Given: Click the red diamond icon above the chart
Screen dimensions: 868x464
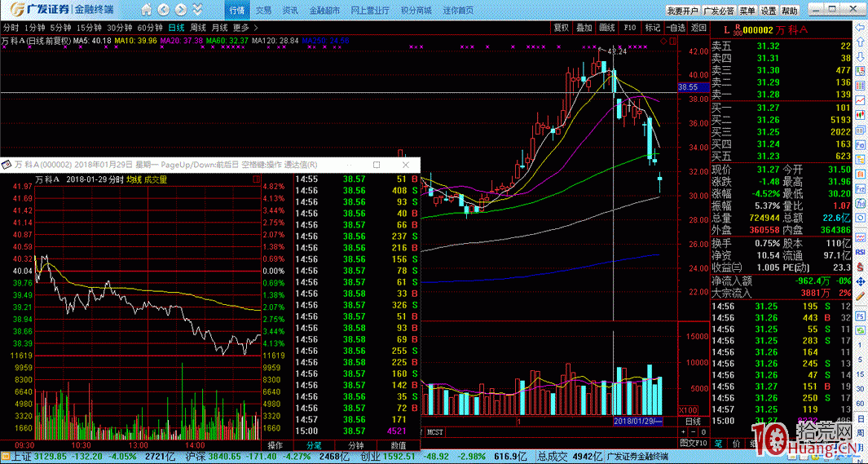Looking at the screenshot, I should pyautogui.click(x=663, y=41).
